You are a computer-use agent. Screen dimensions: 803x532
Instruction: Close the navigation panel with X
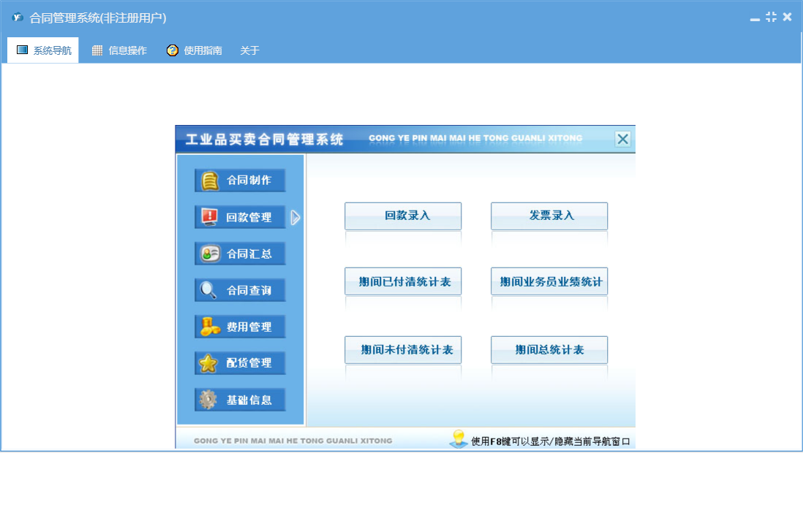pos(623,139)
